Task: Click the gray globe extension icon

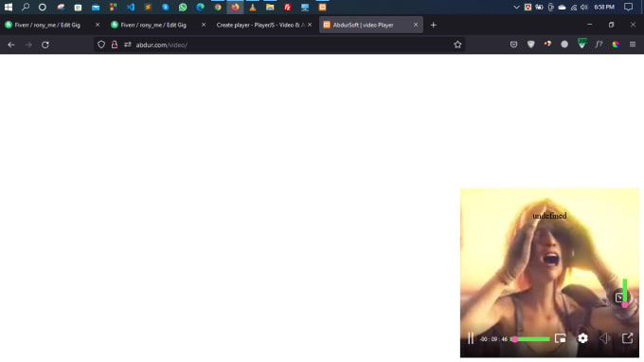Action: 564,45
